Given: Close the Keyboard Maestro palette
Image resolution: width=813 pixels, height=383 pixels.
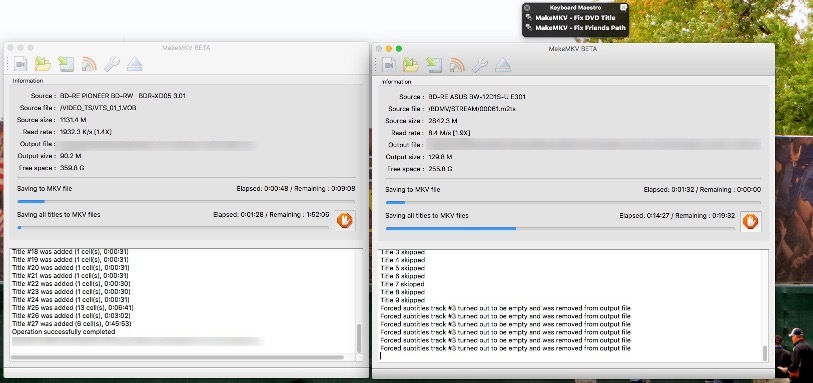Looking at the screenshot, I should pyautogui.click(x=527, y=8).
